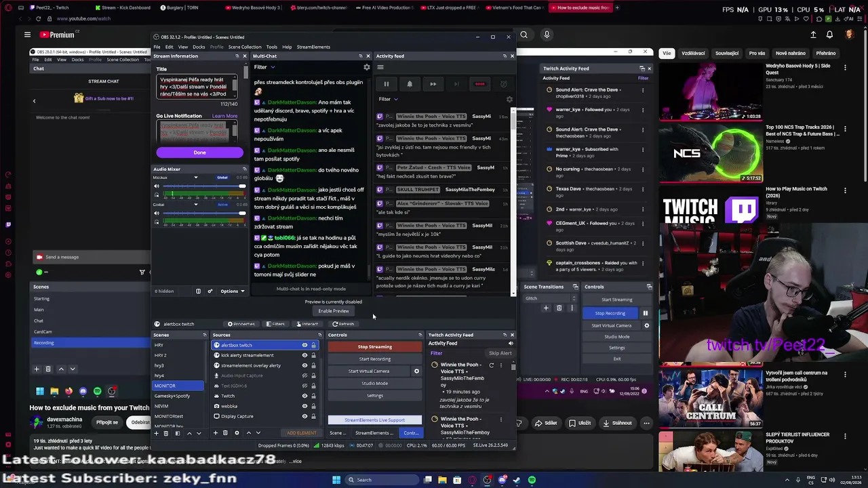Move the selected scene down
This screenshot has width=868, height=488.
[x=199, y=433]
